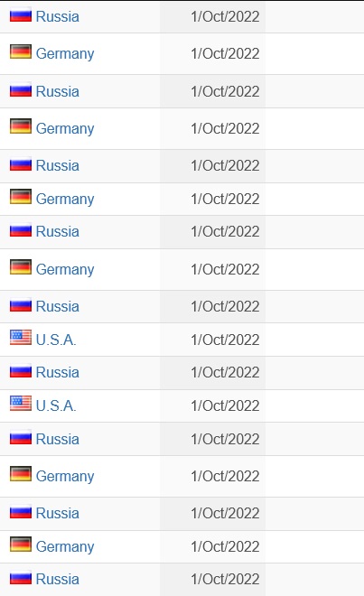364x596 pixels.
Task: Select the date beside the first U.S.A. entry
Action: 225,340
